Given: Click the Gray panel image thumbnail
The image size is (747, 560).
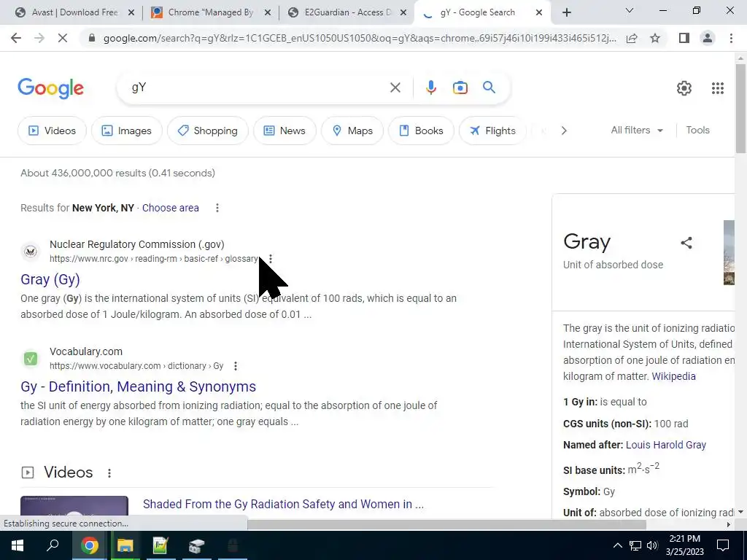Looking at the screenshot, I should (729, 252).
